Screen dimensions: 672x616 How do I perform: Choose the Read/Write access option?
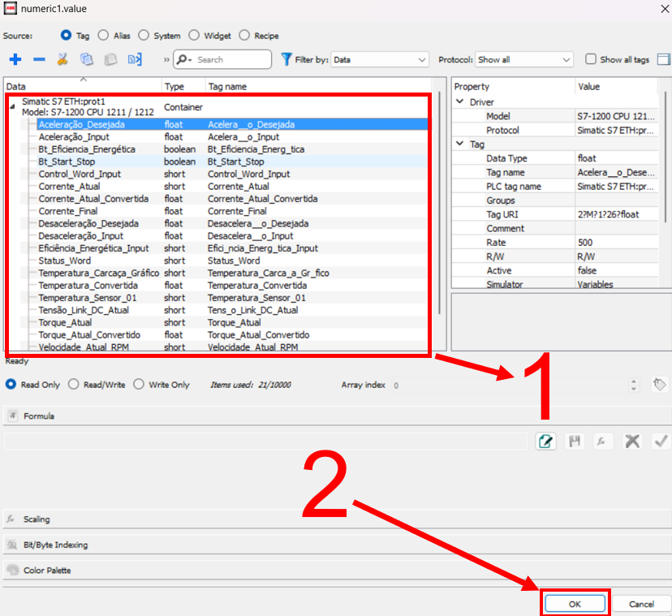[74, 385]
